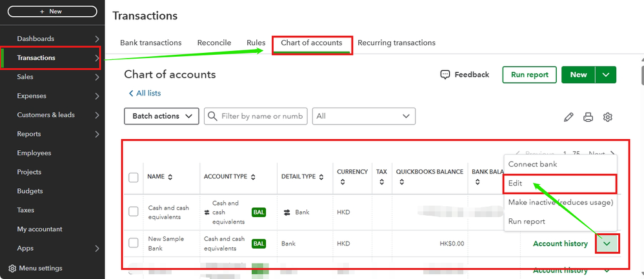Viewport: 644px width, 279px height.
Task: Expand the Sales sidebar submenu
Action: pyautogui.click(x=97, y=77)
